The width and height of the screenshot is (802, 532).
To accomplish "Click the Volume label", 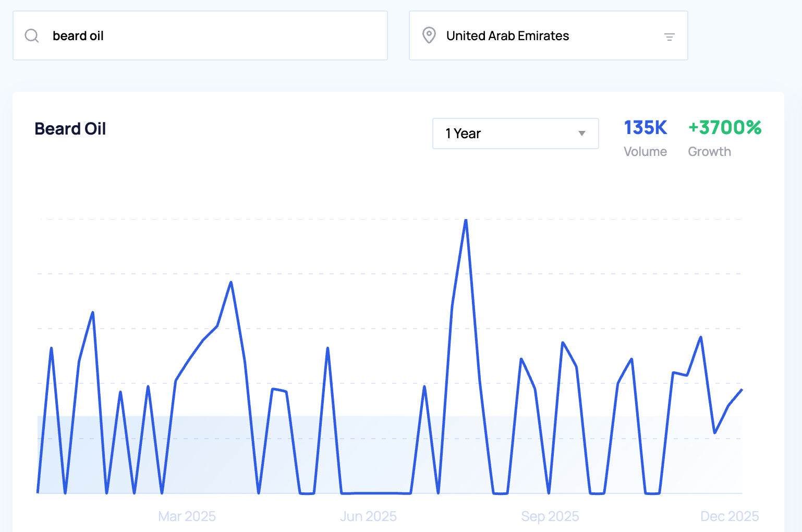I will click(x=645, y=152).
